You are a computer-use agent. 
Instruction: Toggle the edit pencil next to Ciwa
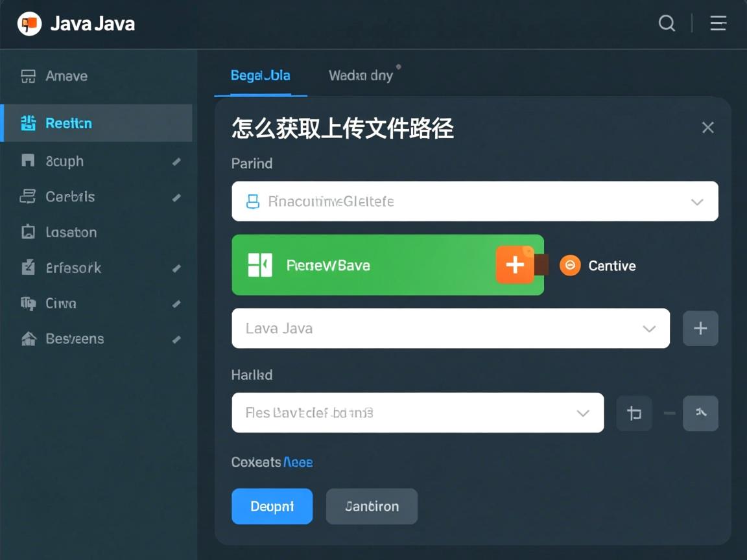tap(177, 303)
